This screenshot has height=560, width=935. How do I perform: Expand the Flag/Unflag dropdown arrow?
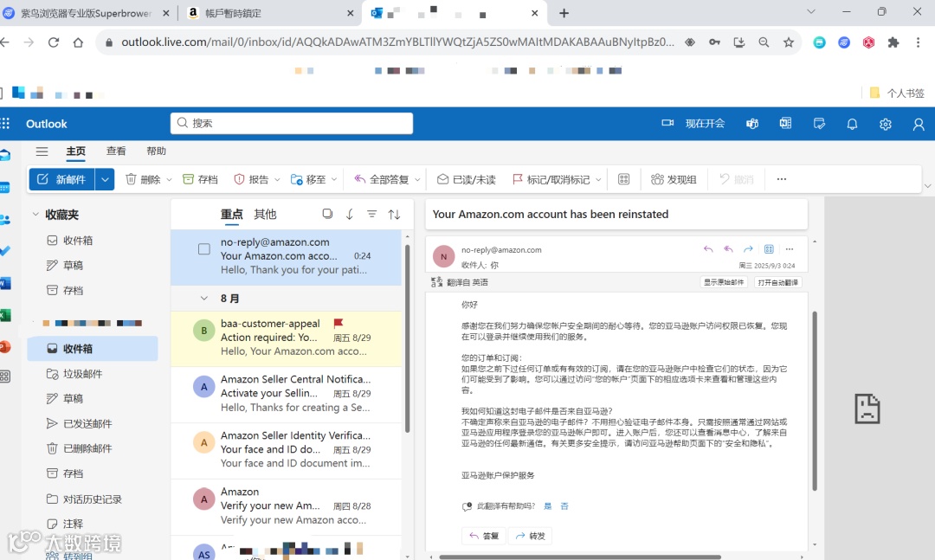pos(598,179)
